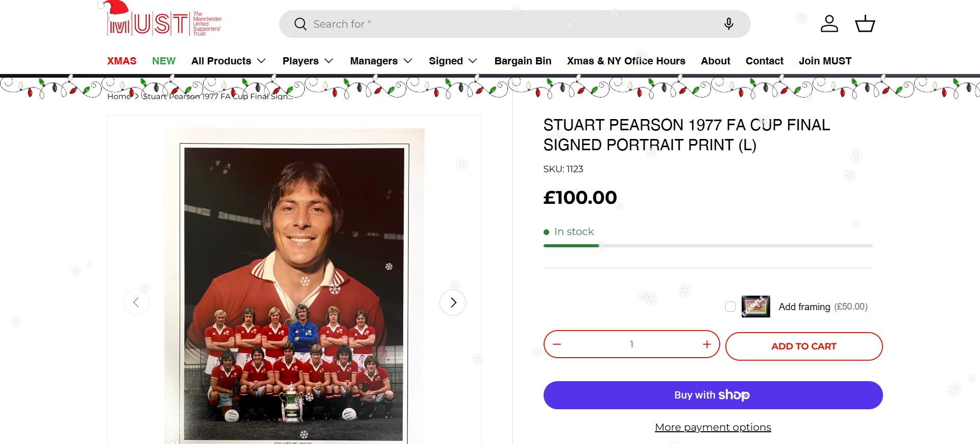Expand the All Products dropdown
980x444 pixels.
click(228, 61)
